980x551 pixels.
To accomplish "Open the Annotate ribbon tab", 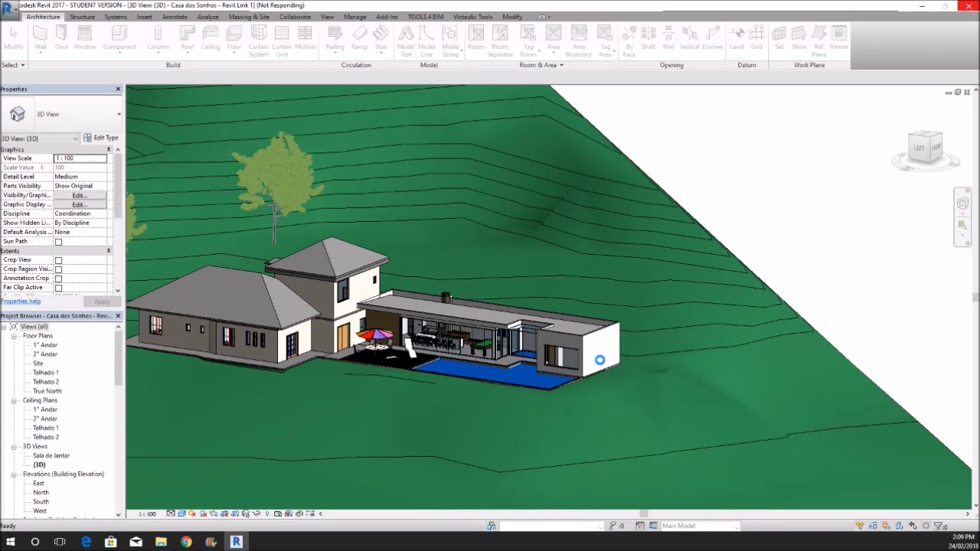I will (175, 17).
